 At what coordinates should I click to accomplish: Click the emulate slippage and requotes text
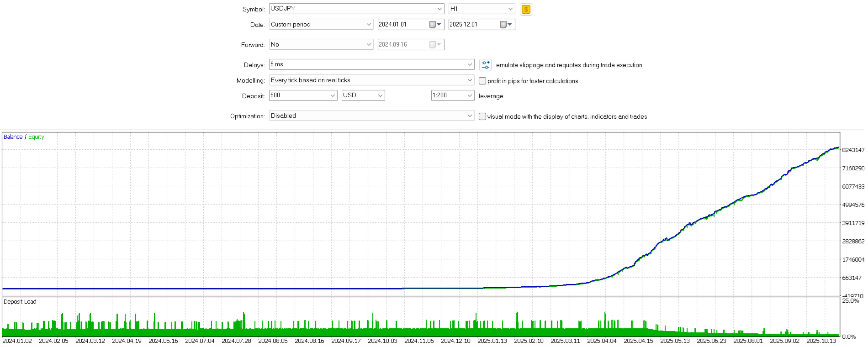(569, 65)
